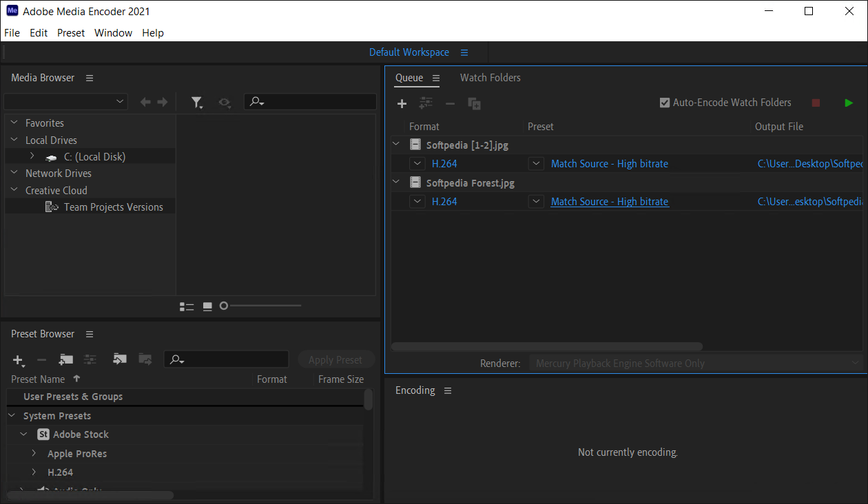Open the Help menu
Viewport: 868px width, 504px height.
coord(153,32)
